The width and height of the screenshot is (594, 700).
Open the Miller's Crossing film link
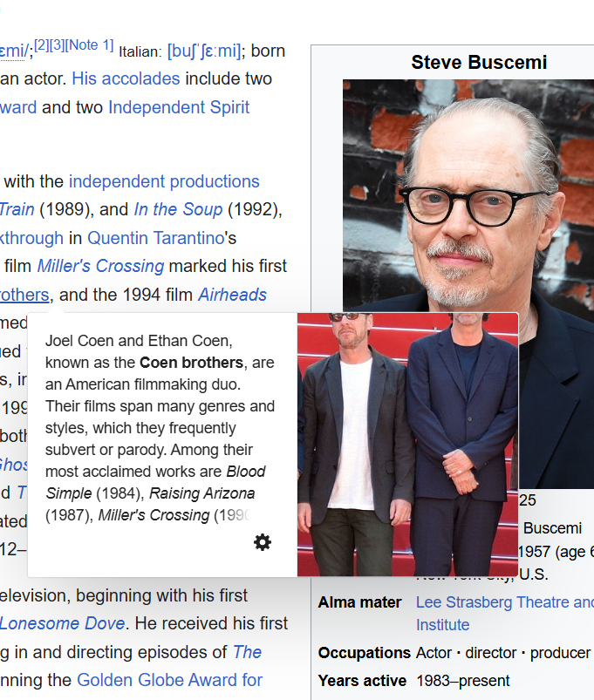pyautogui.click(x=100, y=266)
